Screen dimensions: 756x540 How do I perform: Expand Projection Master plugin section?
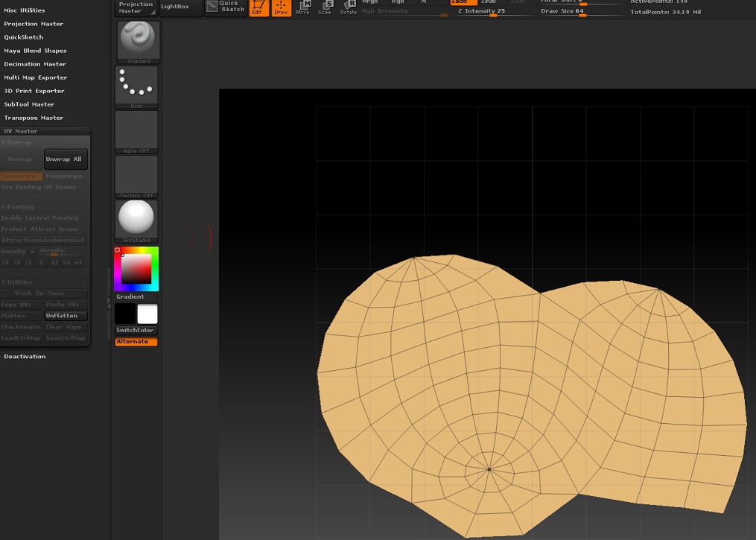point(34,24)
